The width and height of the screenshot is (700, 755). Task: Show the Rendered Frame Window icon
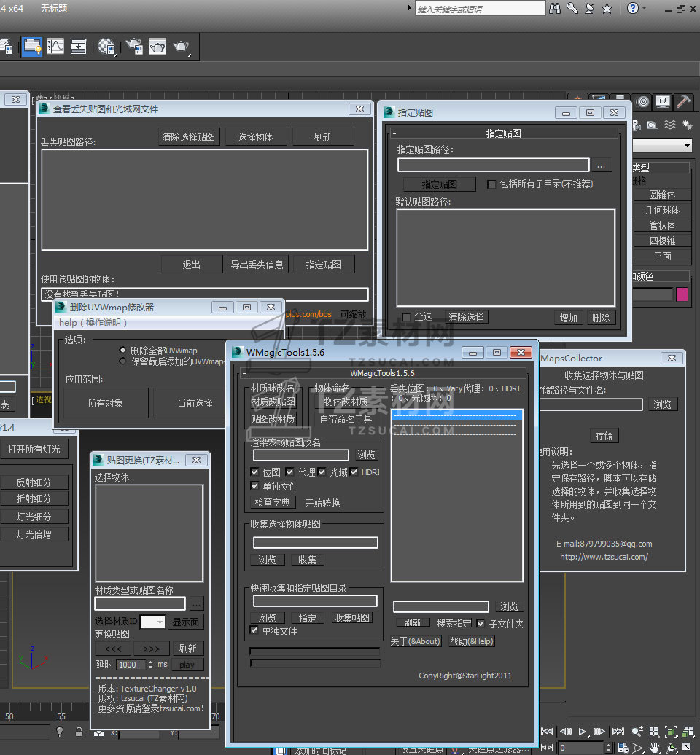tap(157, 47)
